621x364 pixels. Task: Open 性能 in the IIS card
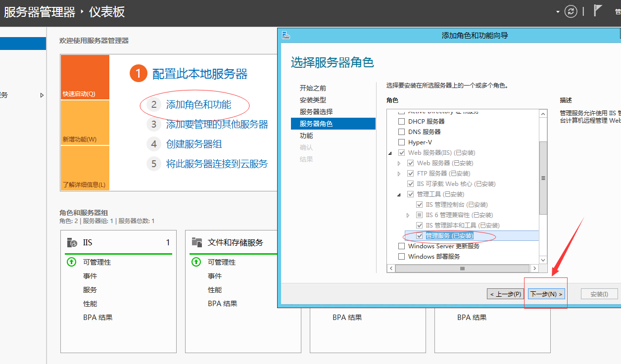click(90, 304)
